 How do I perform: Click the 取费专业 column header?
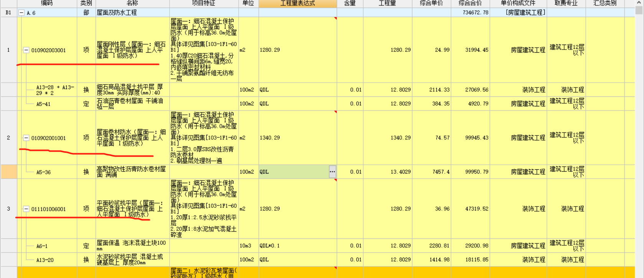566,3
